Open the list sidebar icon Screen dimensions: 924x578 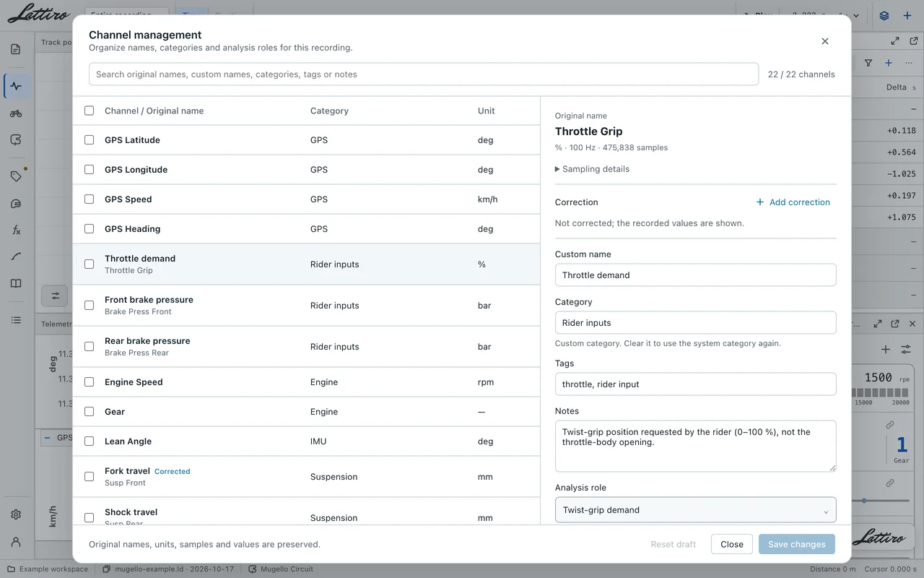click(16, 320)
